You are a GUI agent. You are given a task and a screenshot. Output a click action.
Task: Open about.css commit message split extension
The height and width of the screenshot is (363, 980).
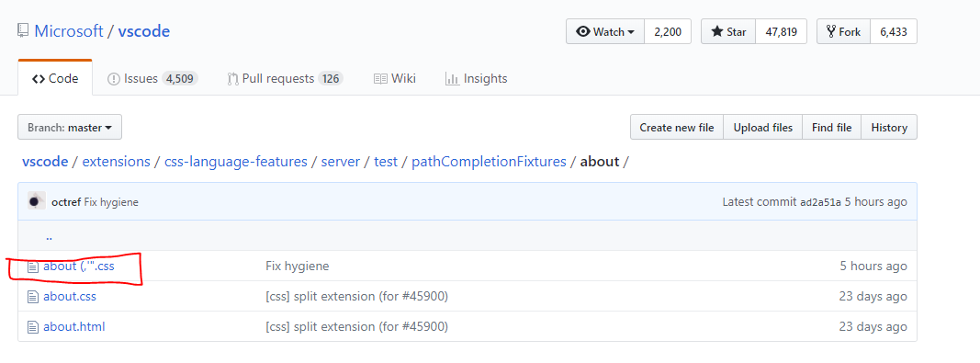tap(357, 296)
